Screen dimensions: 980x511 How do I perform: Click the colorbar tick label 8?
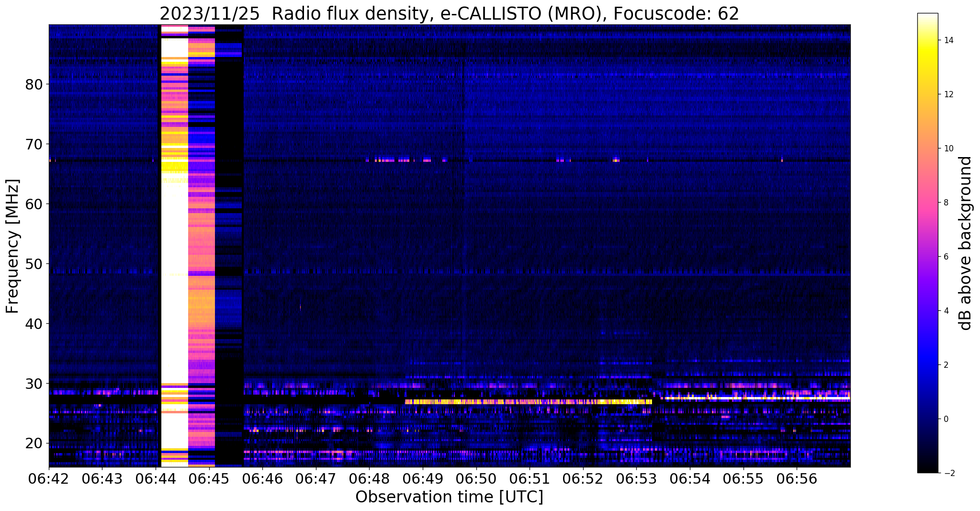(946, 203)
